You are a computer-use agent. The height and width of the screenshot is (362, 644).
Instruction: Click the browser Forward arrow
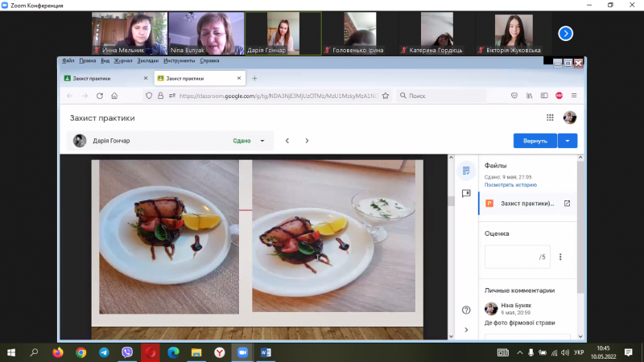tap(85, 96)
